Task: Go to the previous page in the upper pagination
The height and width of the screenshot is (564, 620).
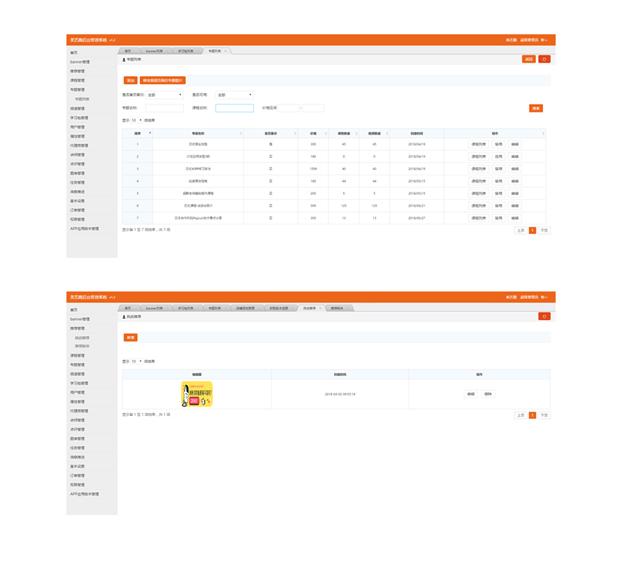Action: click(x=521, y=231)
